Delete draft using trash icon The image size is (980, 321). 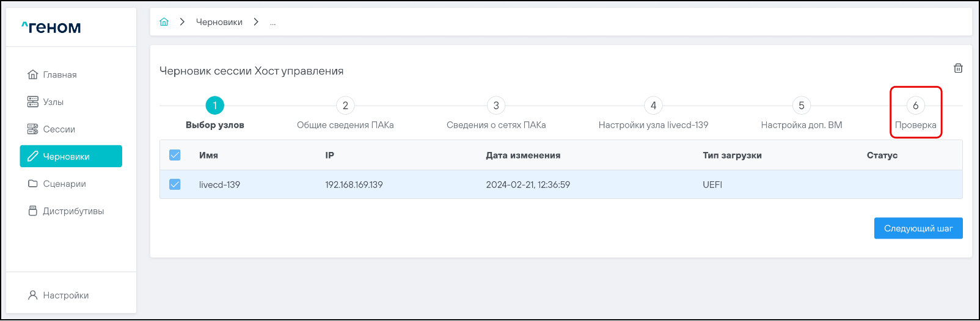click(958, 68)
